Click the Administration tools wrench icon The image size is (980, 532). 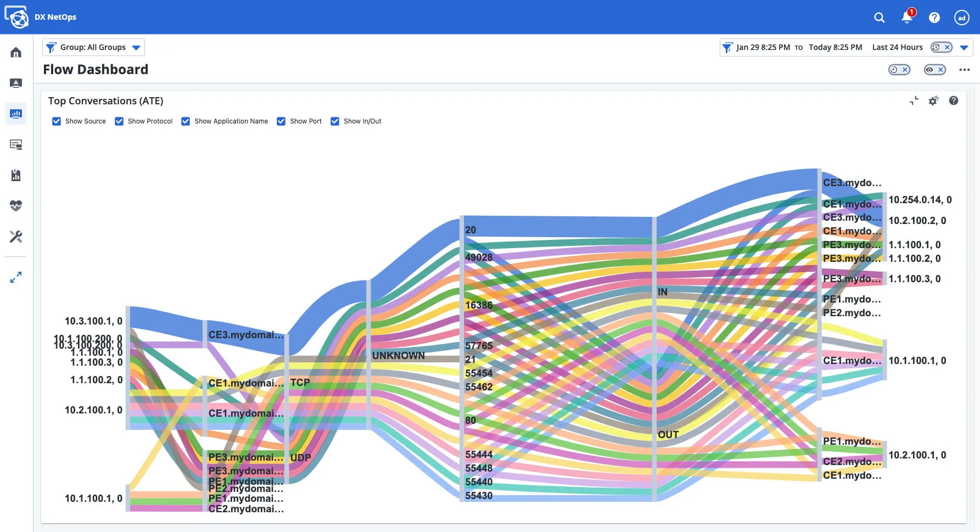point(15,237)
